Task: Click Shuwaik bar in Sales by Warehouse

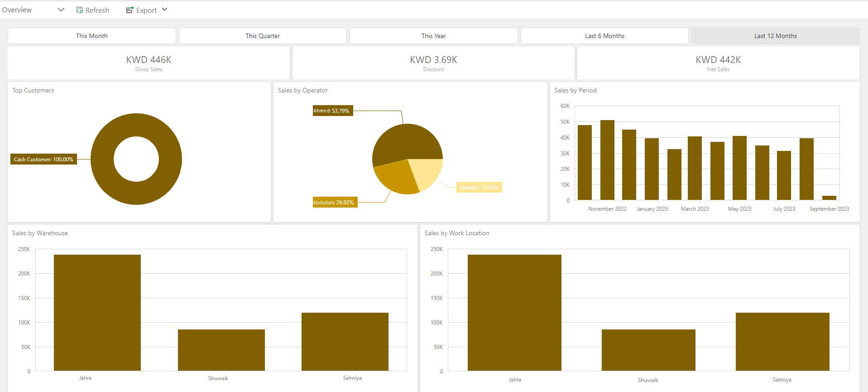Action: [x=221, y=350]
